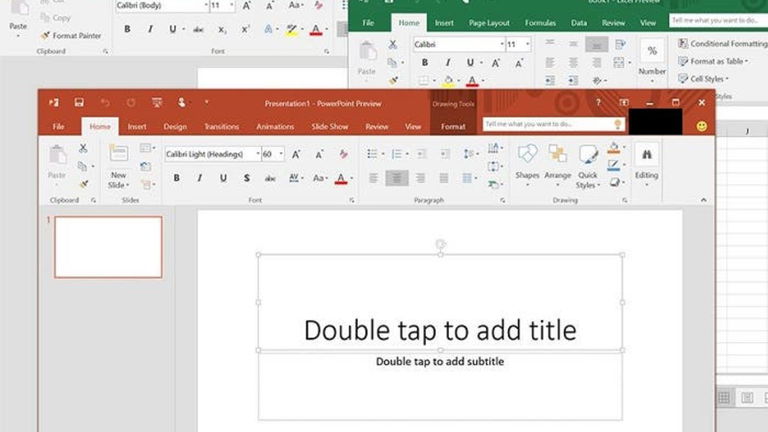The image size is (768, 432).
Task: Open PowerPoint File menu
Action: [58, 126]
